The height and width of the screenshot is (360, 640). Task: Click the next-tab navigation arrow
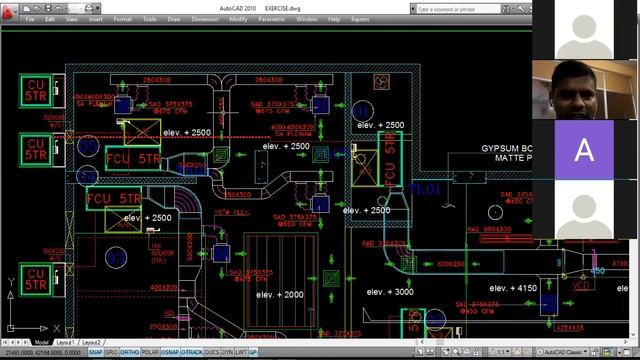(18, 342)
